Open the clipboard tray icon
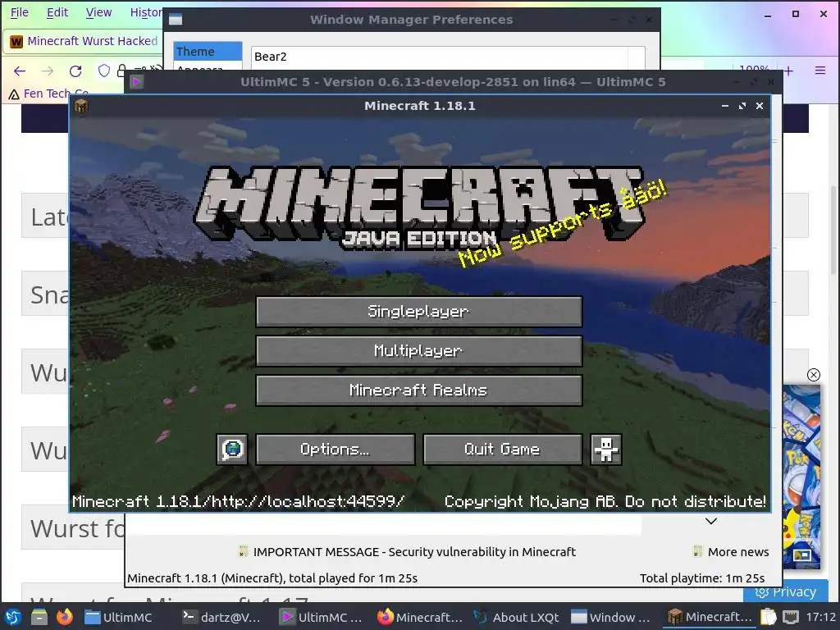Screen dimensions: 840x630 click(768, 617)
